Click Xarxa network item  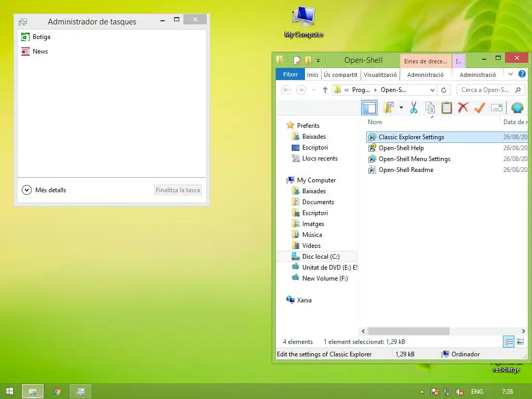[x=304, y=300]
